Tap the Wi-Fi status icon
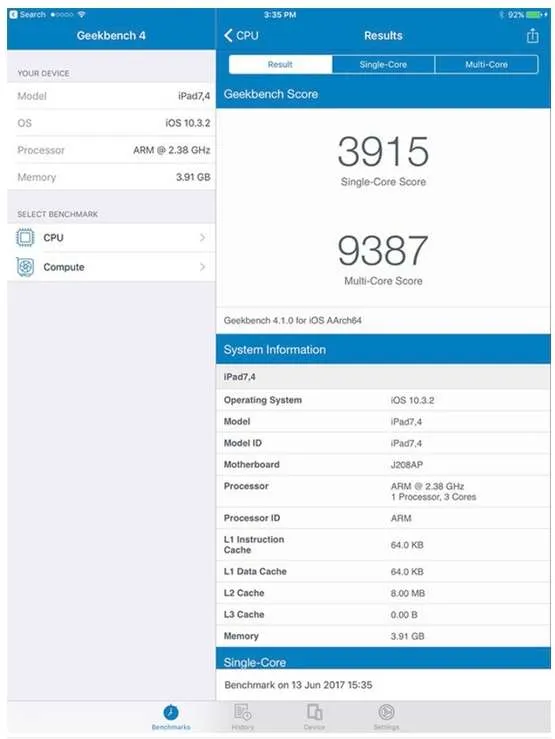 click(82, 15)
